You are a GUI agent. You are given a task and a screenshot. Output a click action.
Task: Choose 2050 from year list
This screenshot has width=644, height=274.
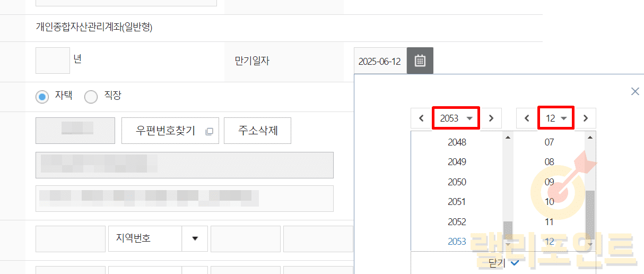pos(457,182)
